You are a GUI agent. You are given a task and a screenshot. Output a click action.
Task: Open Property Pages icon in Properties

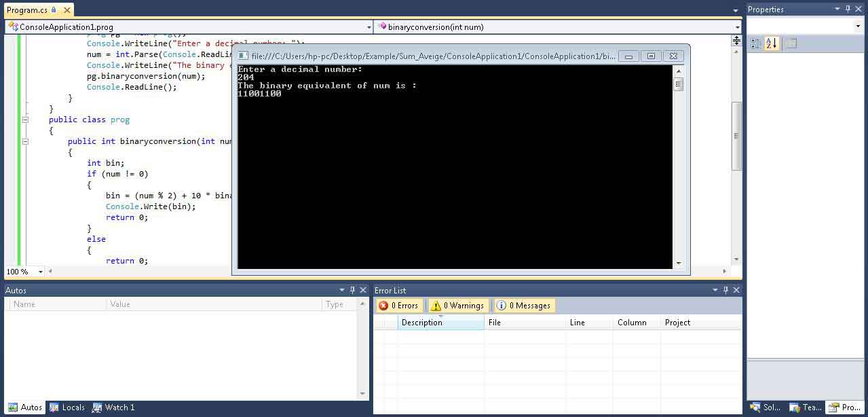(791, 43)
